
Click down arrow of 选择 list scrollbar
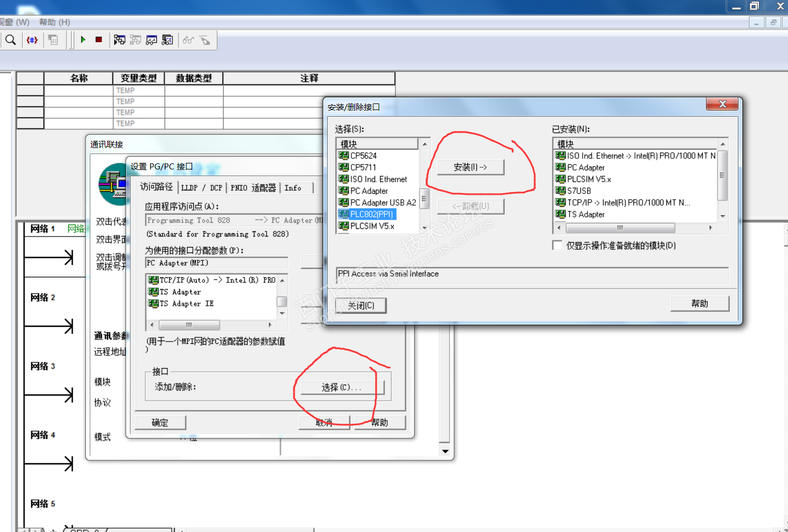click(x=424, y=228)
